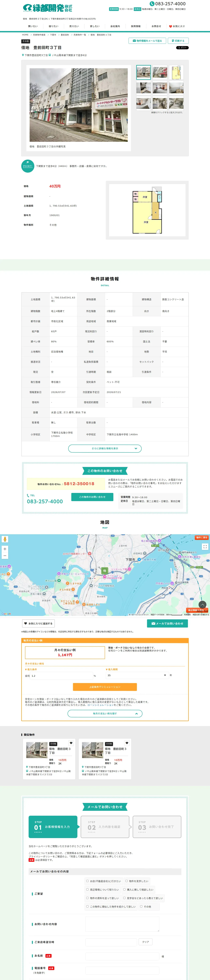Click the 緑都開発 company logo
Screen dimensions: 210x980
coord(48,8)
